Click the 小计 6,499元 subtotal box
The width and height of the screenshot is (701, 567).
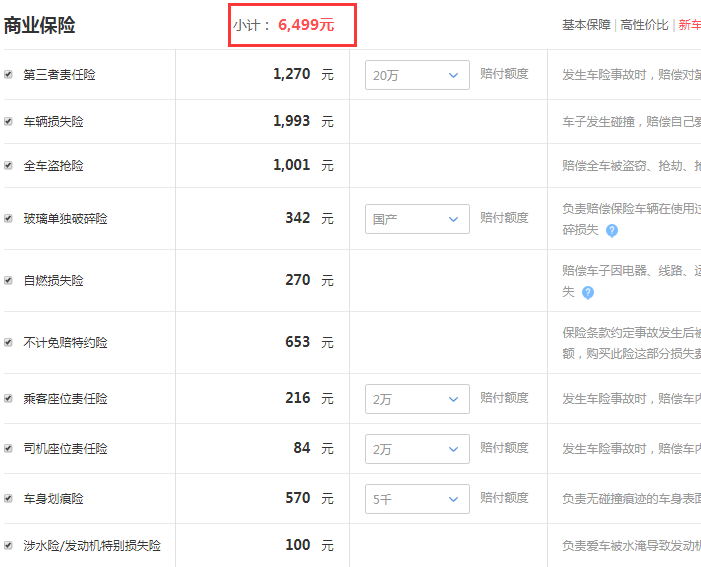click(292, 25)
